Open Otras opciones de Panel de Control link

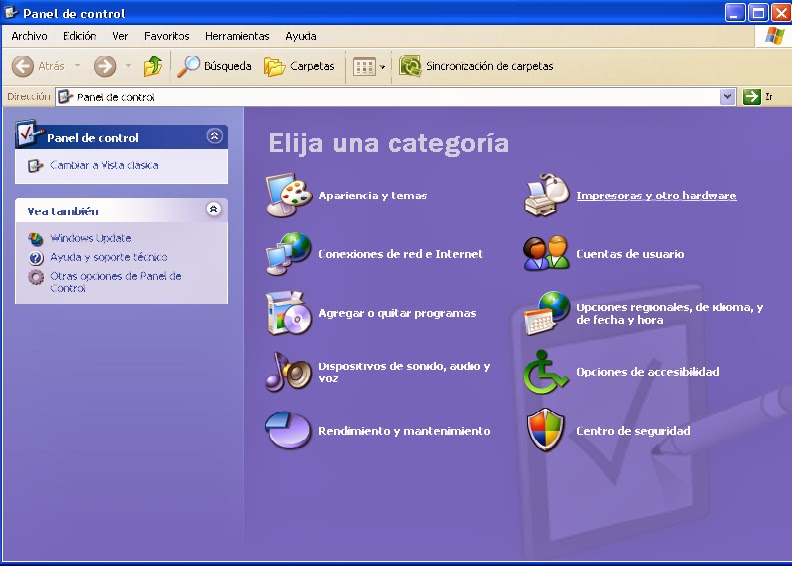115,282
